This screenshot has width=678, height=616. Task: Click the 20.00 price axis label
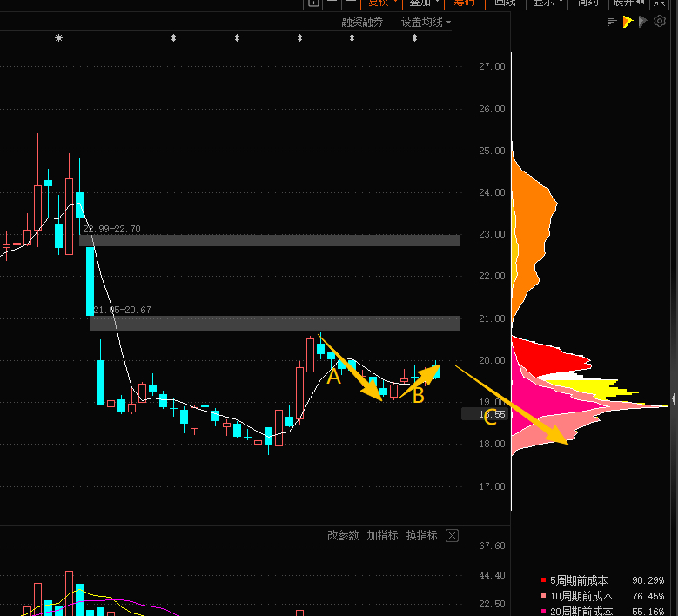[x=492, y=360]
